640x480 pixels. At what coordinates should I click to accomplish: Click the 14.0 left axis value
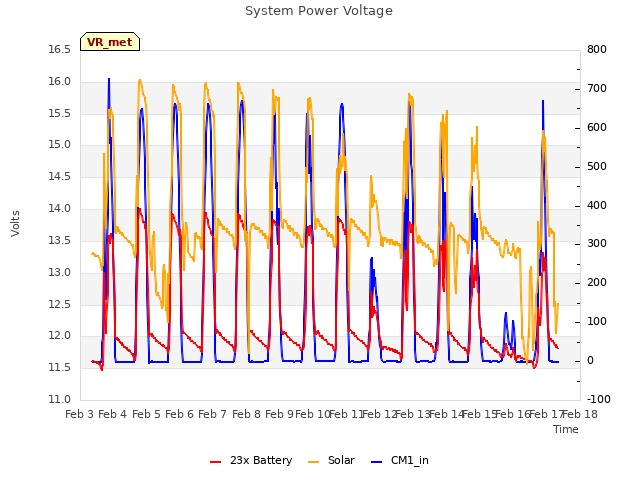click(x=60, y=209)
